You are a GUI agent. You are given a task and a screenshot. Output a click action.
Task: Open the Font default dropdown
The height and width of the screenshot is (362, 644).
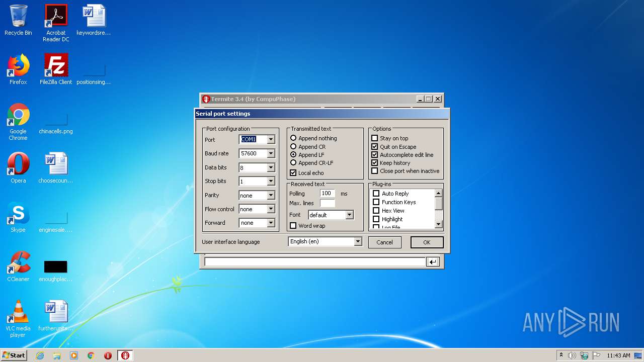tap(349, 215)
